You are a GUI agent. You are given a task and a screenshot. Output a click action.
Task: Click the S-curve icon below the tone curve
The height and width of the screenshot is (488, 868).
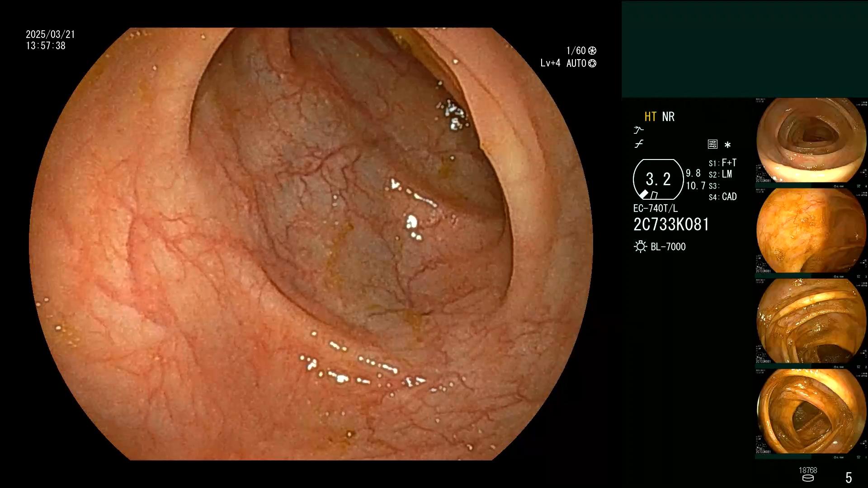pos(639,144)
